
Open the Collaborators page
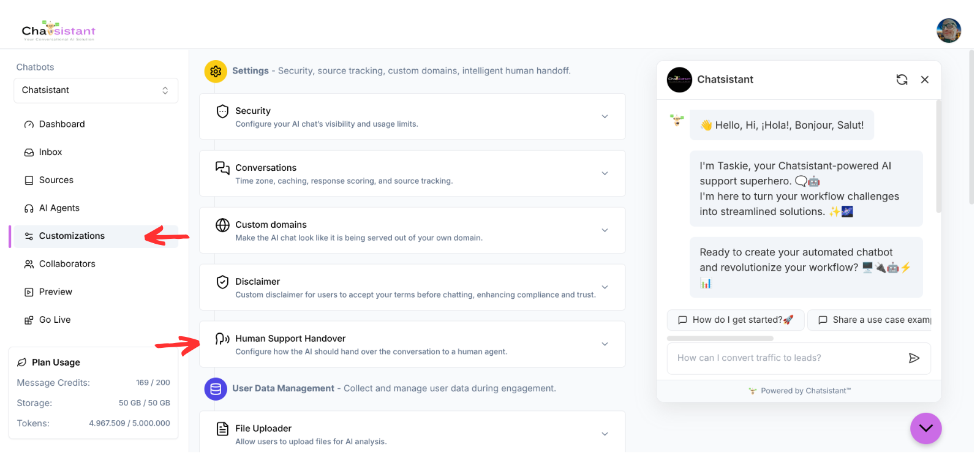[96, 264]
